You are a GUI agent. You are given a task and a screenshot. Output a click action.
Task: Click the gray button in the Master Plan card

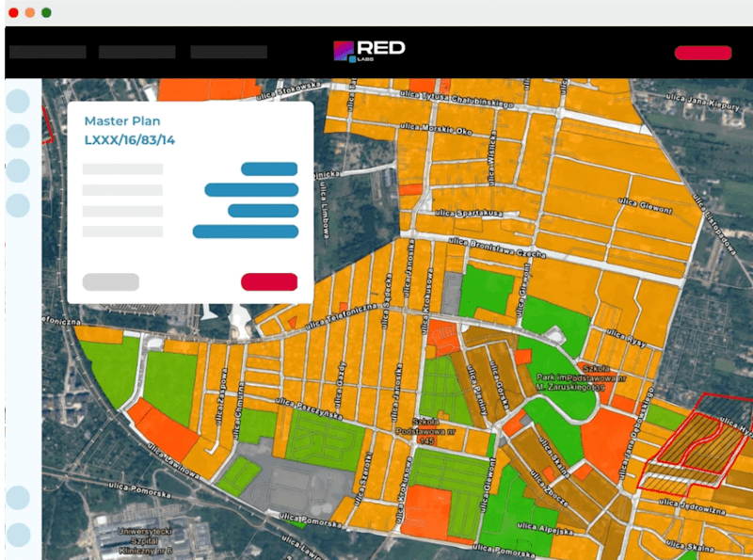pos(111,282)
